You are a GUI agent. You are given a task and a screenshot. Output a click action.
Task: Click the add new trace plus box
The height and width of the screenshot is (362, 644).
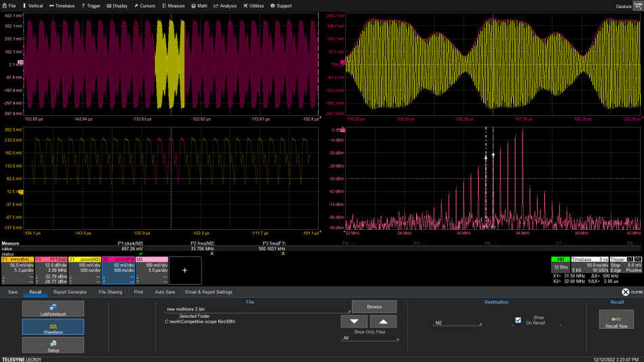point(185,270)
